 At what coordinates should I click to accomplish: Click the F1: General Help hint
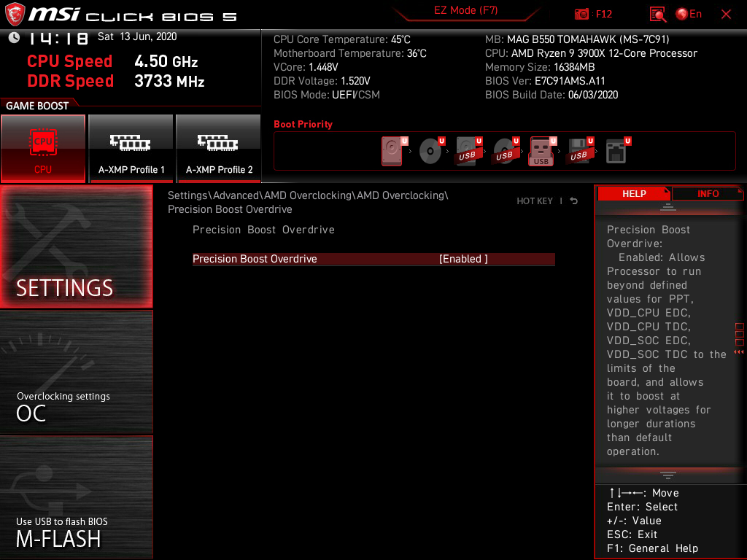652,548
